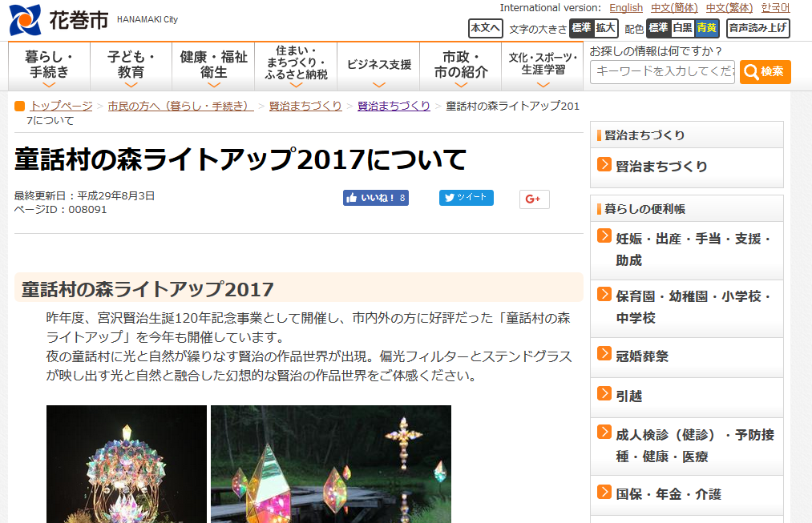This screenshot has width=812, height=523.
Task: Share on Google Plus
Action: [534, 199]
